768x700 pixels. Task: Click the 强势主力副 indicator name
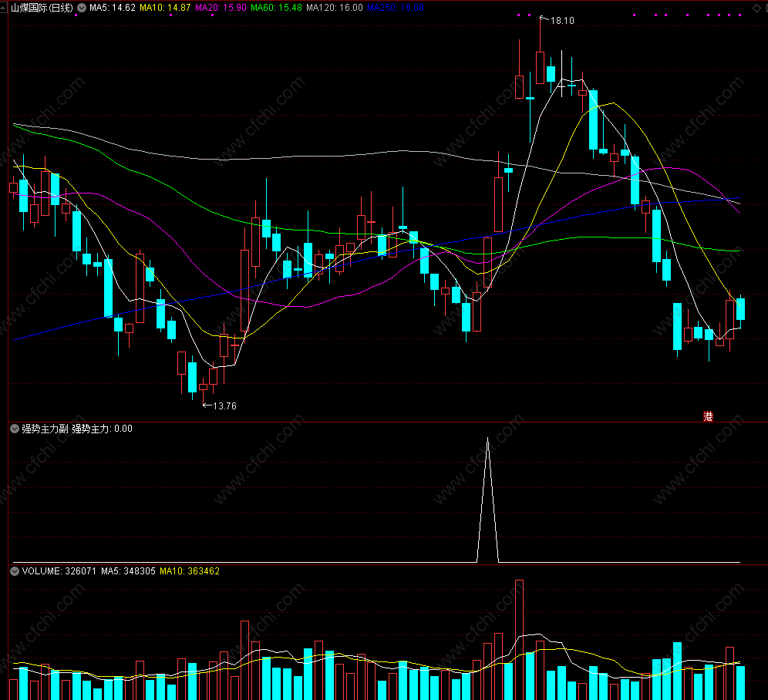(45, 429)
